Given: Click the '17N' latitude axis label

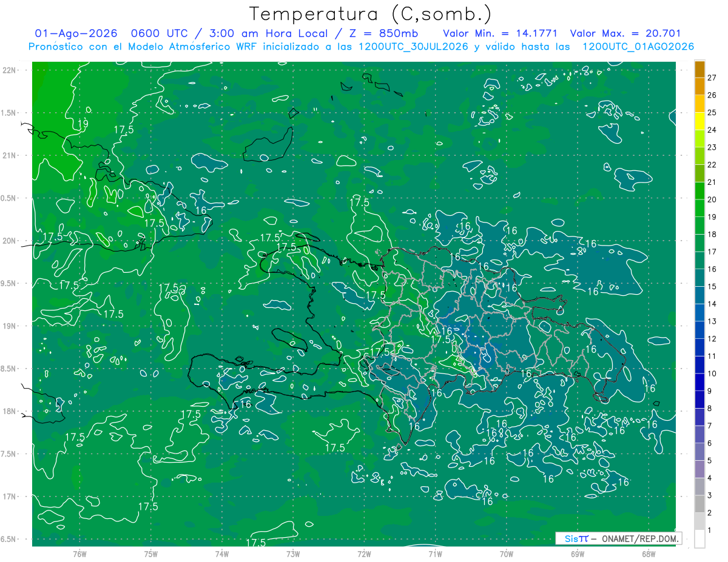Looking at the screenshot, I should [9, 497].
